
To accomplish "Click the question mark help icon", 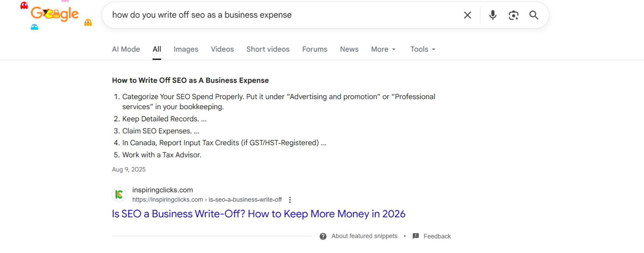I will (323, 236).
